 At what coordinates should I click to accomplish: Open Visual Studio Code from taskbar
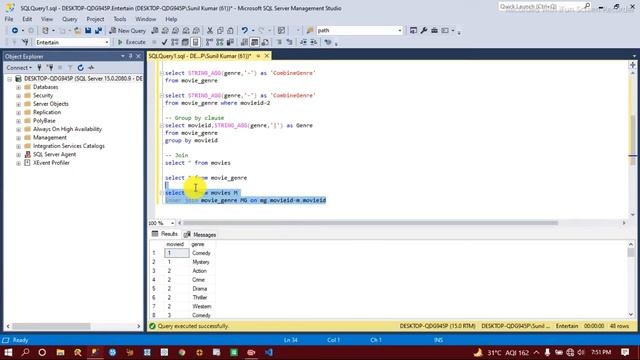pyautogui.click(x=269, y=352)
